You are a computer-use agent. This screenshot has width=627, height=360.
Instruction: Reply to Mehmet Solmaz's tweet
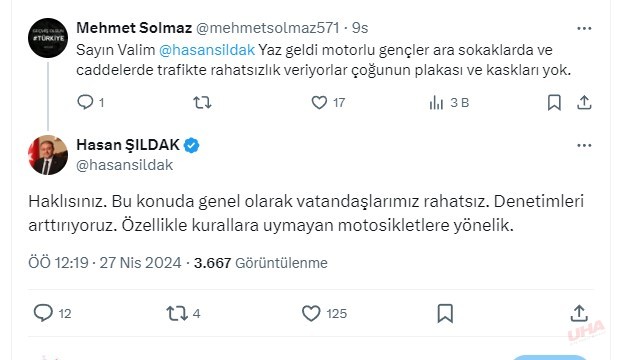(x=85, y=102)
